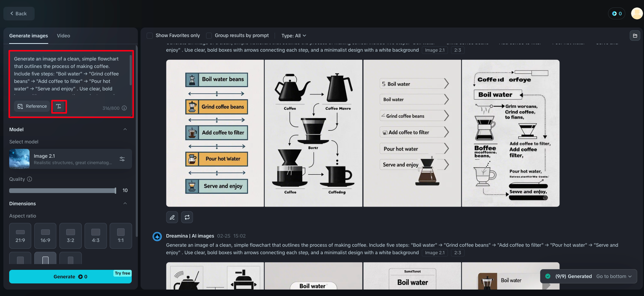Open the user profile avatar
This screenshot has width=644, height=296.
[637, 14]
